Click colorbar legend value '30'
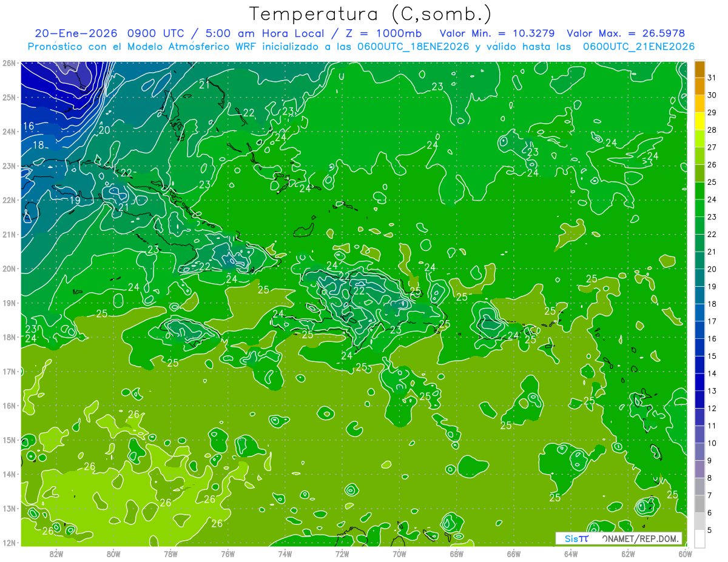 (712, 95)
